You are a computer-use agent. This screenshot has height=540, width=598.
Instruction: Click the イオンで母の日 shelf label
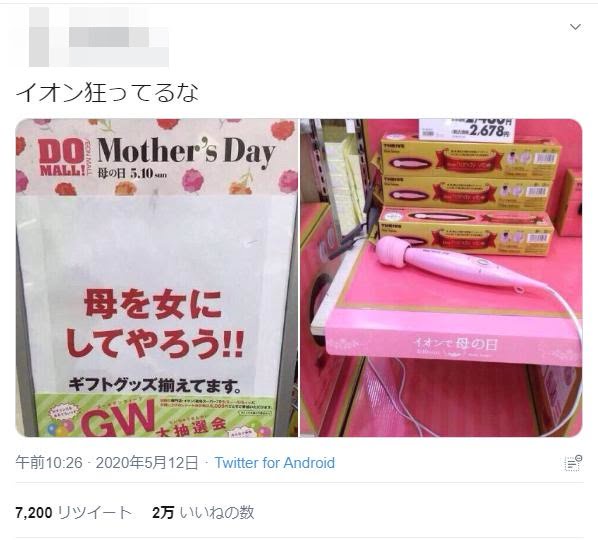(x=456, y=344)
